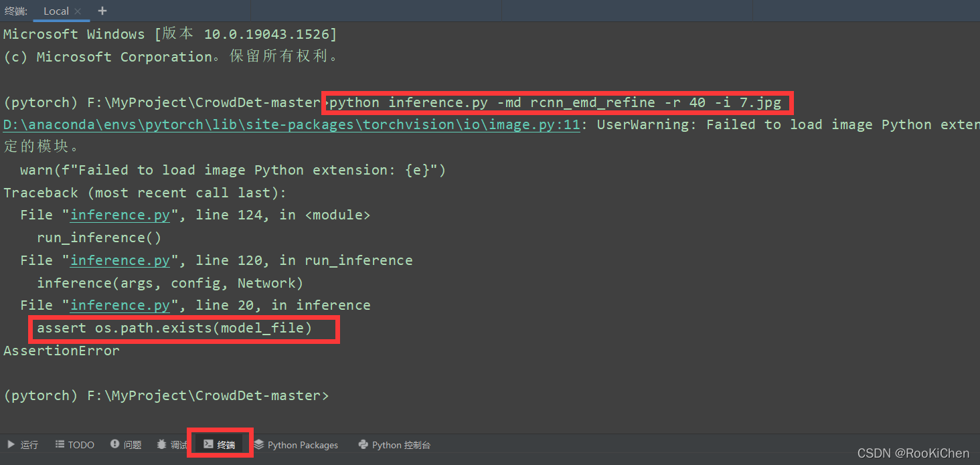Click the Python Packages layers icon
Viewport: 980px width, 465px height.
(x=259, y=445)
